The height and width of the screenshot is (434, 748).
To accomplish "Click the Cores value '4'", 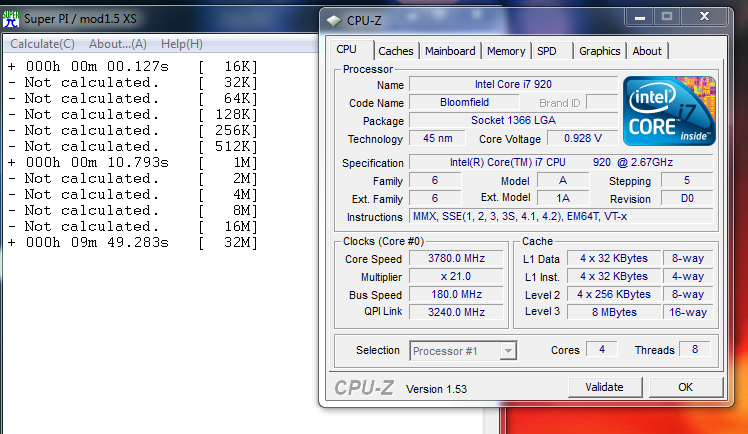I will point(602,350).
